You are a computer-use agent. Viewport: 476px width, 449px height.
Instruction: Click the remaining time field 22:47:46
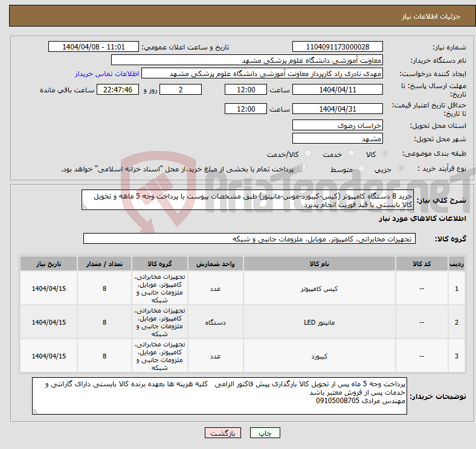[118, 89]
